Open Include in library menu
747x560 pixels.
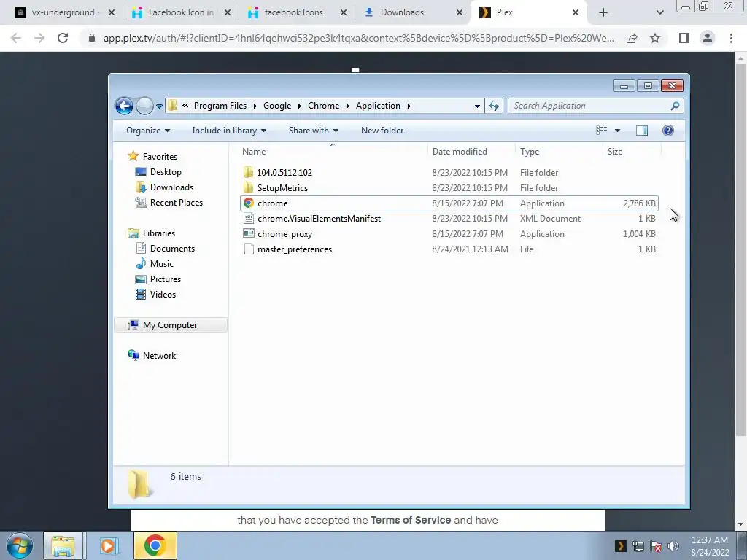tap(229, 131)
